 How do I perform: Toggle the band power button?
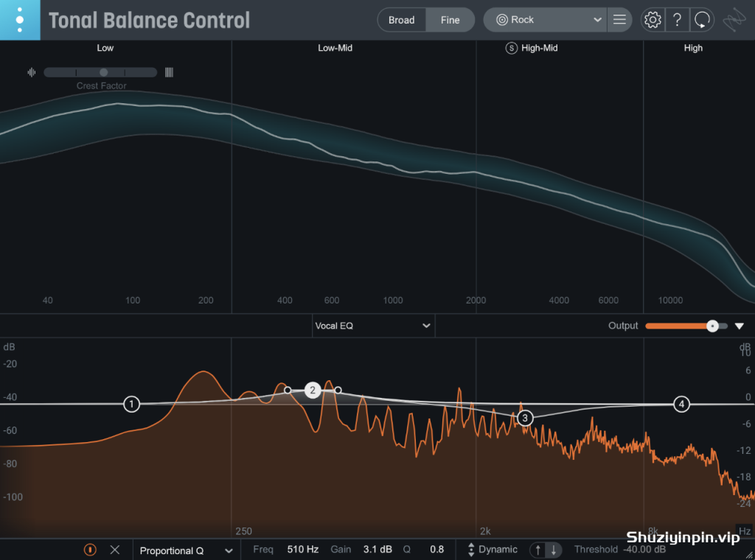click(x=90, y=550)
